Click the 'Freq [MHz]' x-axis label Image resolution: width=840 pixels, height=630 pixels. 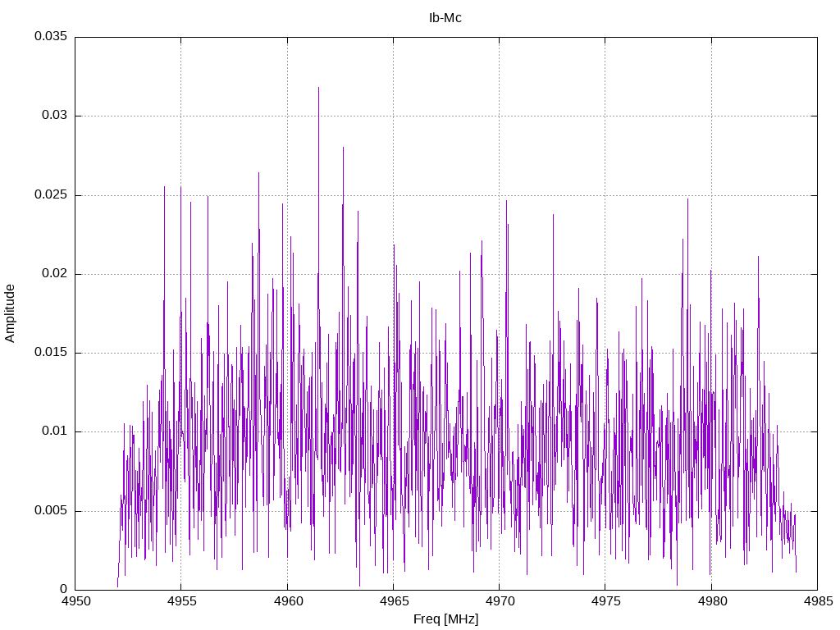click(445, 619)
